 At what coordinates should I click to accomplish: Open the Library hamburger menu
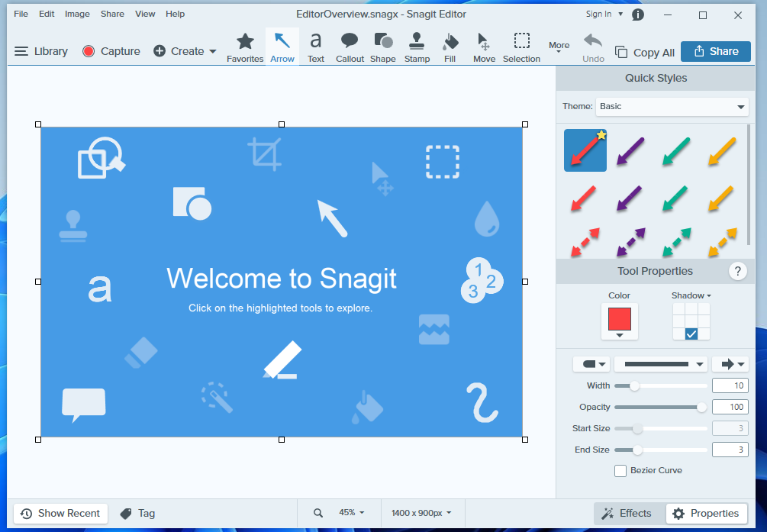point(41,51)
